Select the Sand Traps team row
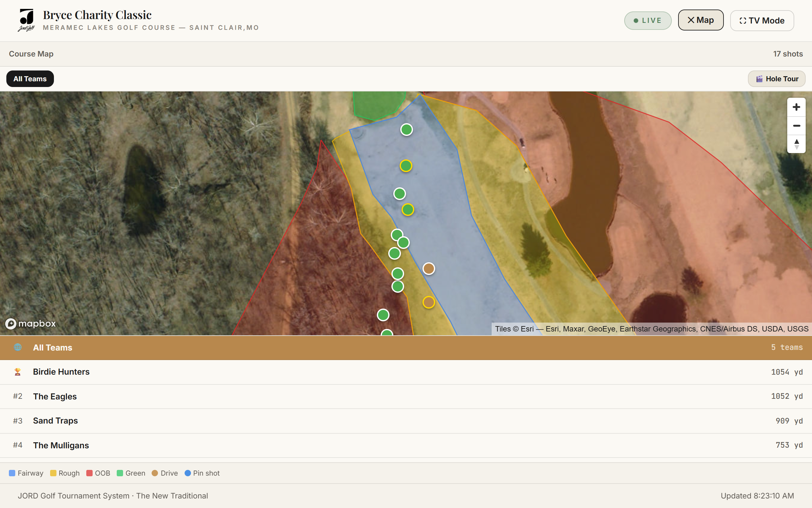Screen dimensions: 812x508 [406, 421]
